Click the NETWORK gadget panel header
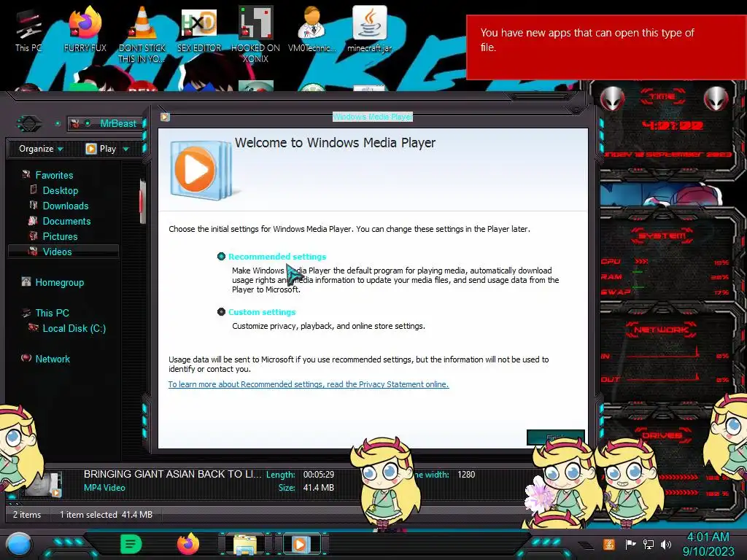Image resolution: width=747 pixels, height=560 pixels. point(661,329)
